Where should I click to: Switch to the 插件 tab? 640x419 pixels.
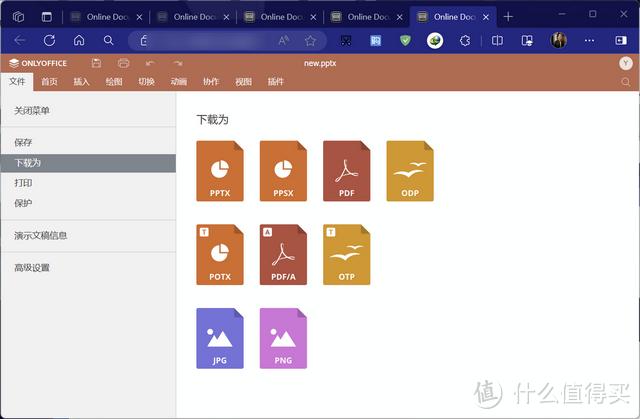(276, 82)
